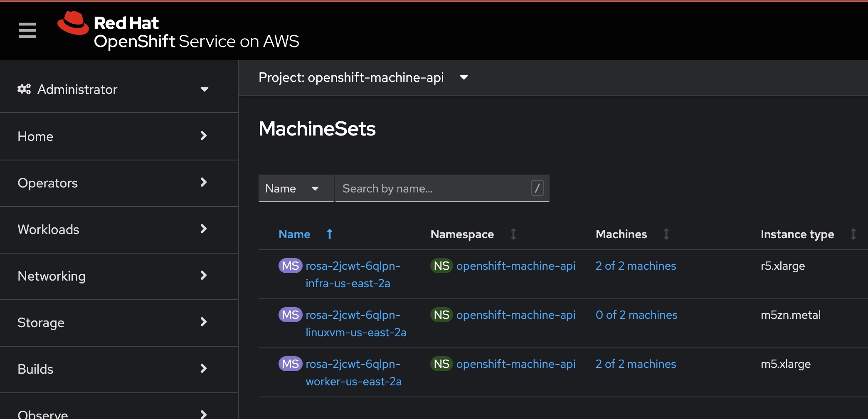Viewport: 868px width, 419px height.
Task: Sort by the Namespace column header
Action: click(462, 234)
